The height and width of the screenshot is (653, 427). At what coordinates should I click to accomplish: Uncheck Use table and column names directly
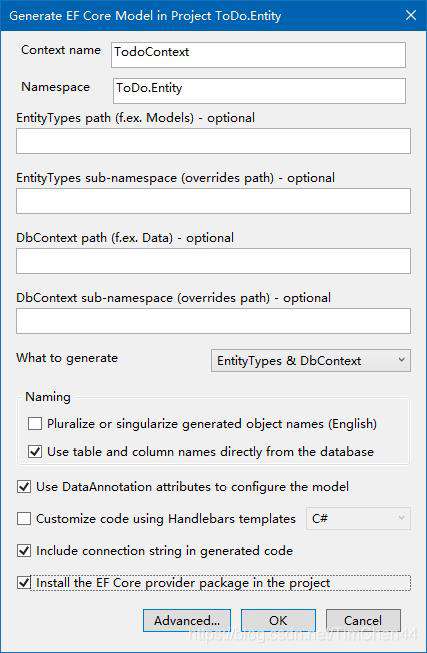[35, 451]
